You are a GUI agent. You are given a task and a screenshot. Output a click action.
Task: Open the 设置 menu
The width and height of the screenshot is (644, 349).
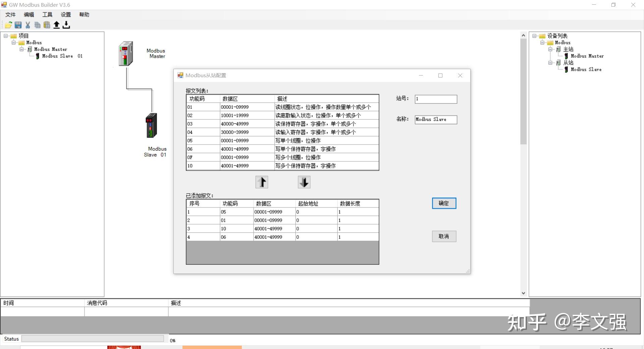coord(66,14)
